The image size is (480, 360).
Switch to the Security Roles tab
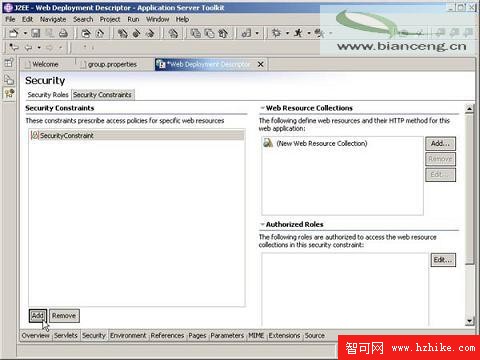[x=48, y=95]
